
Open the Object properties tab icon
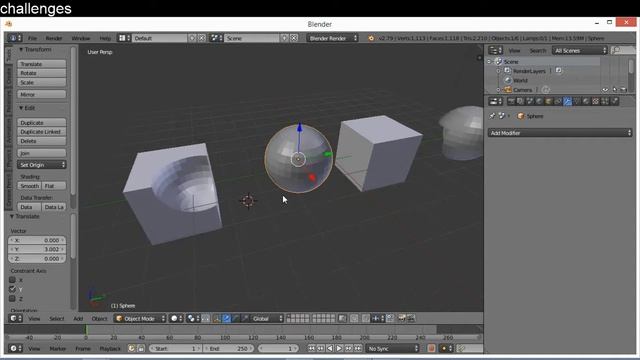(548, 101)
